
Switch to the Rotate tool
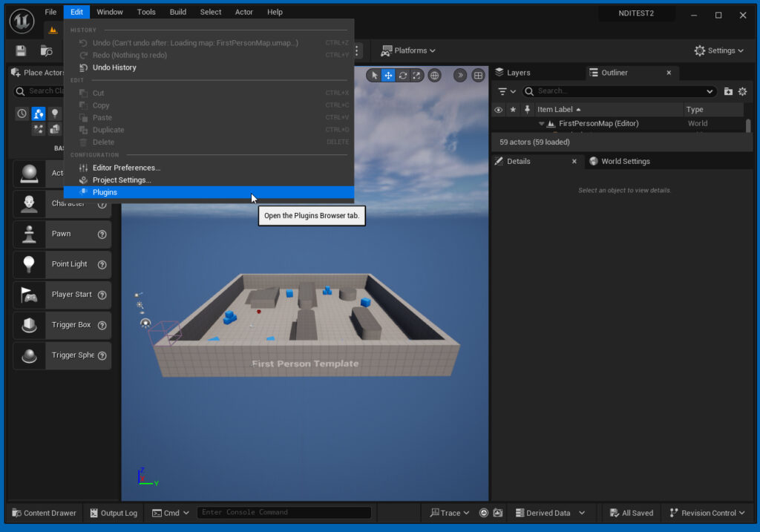403,74
